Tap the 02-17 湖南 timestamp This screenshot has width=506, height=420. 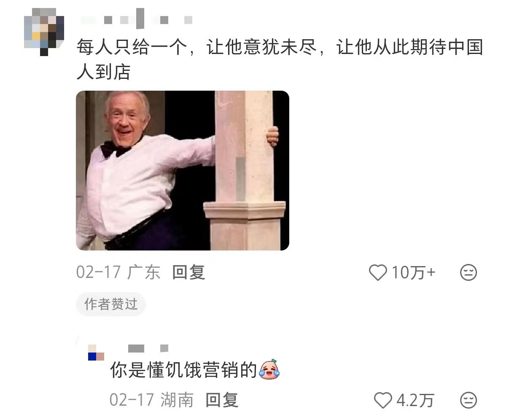pos(151,400)
